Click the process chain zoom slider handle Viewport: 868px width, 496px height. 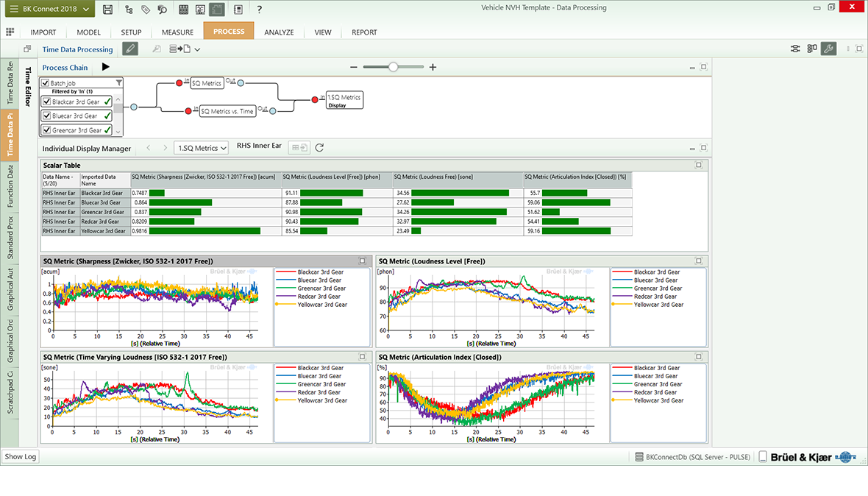394,67
